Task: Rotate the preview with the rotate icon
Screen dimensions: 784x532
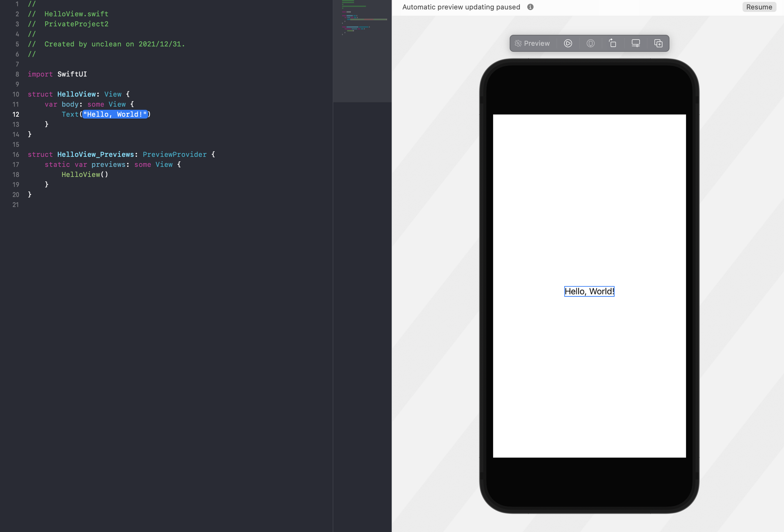Action: point(613,44)
